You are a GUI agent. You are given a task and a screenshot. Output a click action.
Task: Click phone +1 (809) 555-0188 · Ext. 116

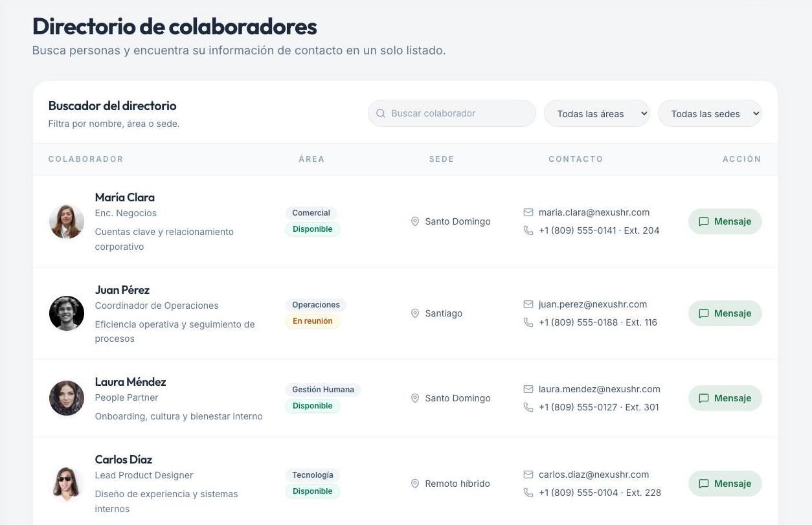598,322
